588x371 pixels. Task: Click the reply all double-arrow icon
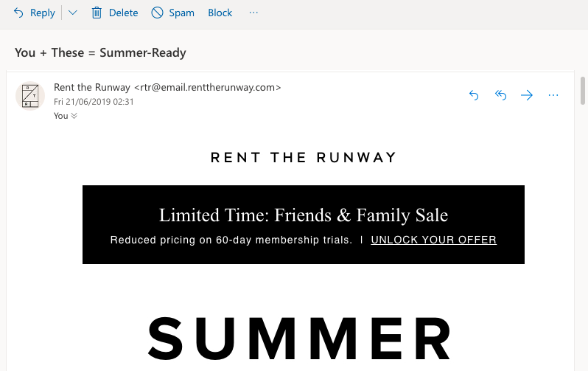click(x=500, y=95)
